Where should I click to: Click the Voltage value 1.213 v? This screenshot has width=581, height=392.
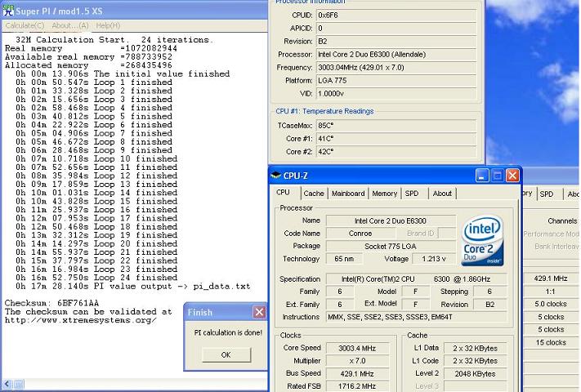[x=434, y=259]
